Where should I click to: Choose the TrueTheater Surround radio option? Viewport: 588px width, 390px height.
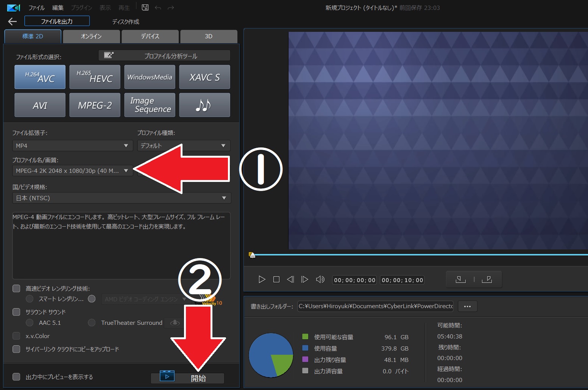point(92,323)
